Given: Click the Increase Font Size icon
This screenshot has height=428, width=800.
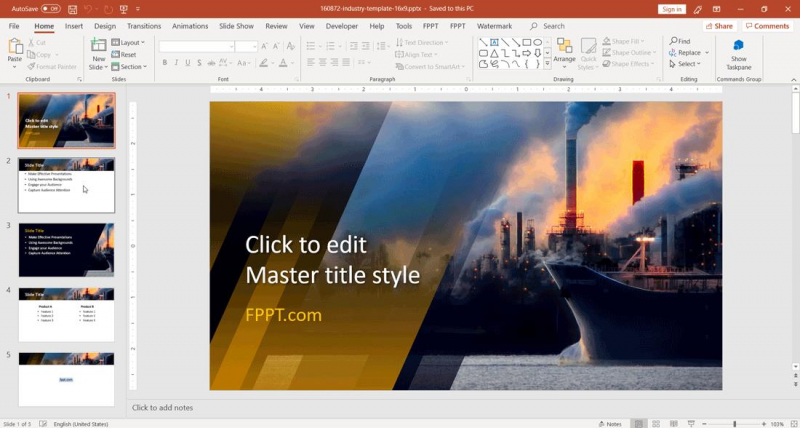Looking at the screenshot, I should point(264,46).
